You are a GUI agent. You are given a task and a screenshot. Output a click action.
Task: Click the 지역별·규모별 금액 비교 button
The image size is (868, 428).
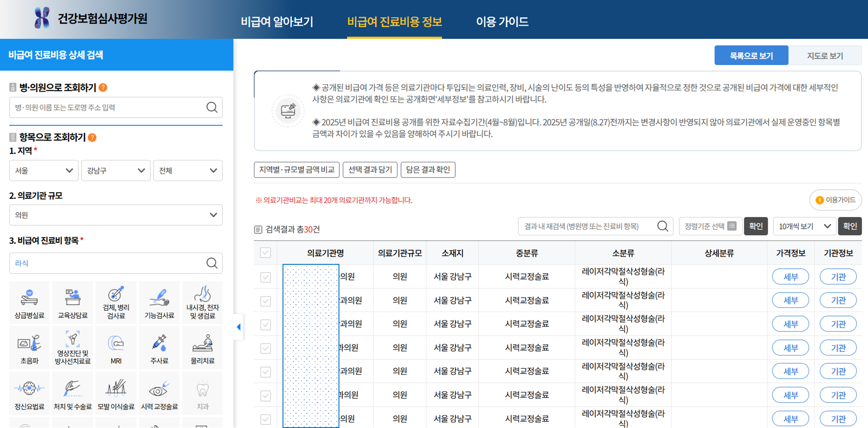pos(296,170)
